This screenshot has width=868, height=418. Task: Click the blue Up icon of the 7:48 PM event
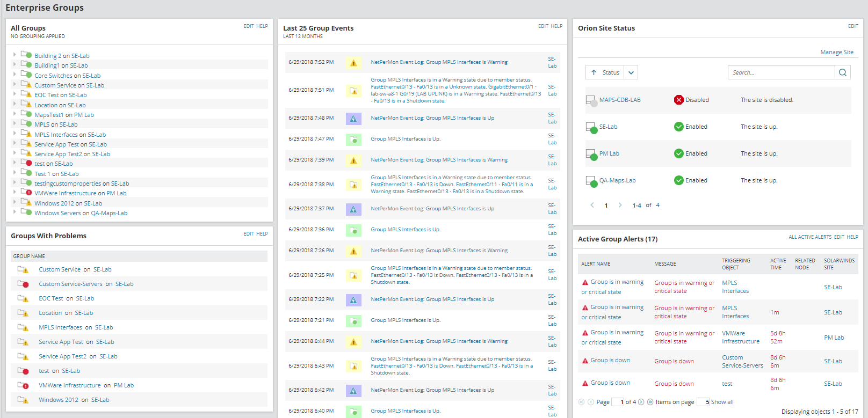click(x=353, y=119)
